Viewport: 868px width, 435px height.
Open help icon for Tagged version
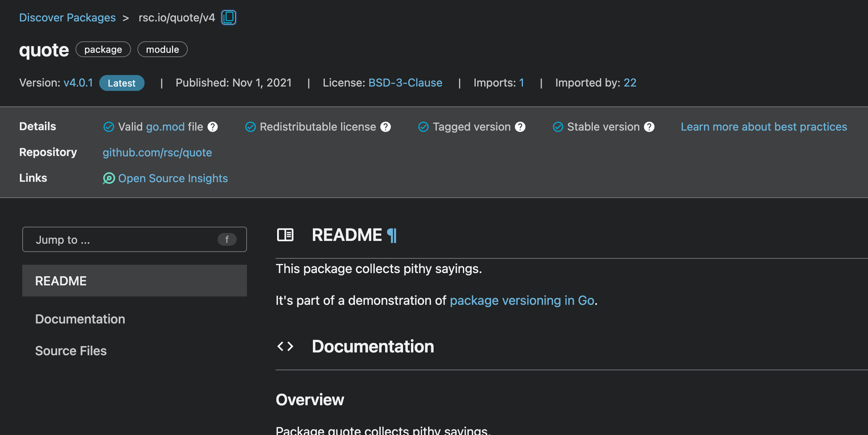pos(520,127)
